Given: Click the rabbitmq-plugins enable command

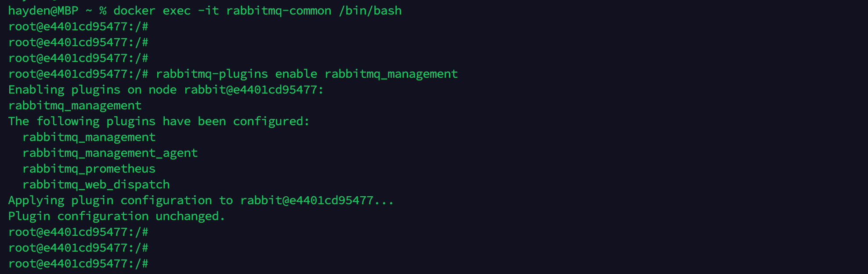Looking at the screenshot, I should 236,74.
